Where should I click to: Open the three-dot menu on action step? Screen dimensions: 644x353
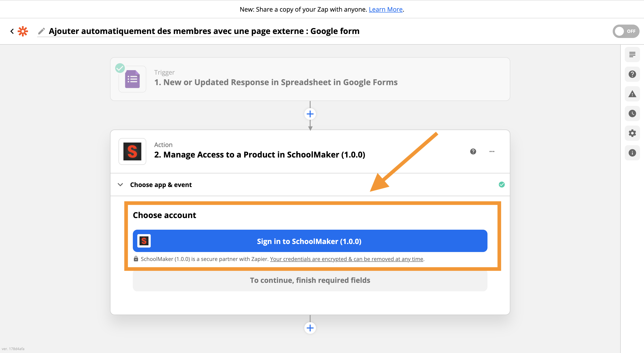(x=491, y=151)
